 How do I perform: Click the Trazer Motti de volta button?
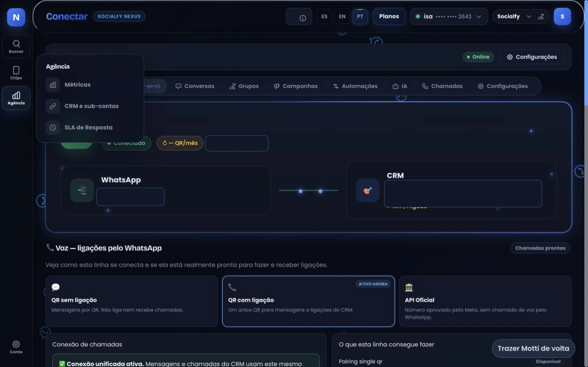click(x=533, y=348)
